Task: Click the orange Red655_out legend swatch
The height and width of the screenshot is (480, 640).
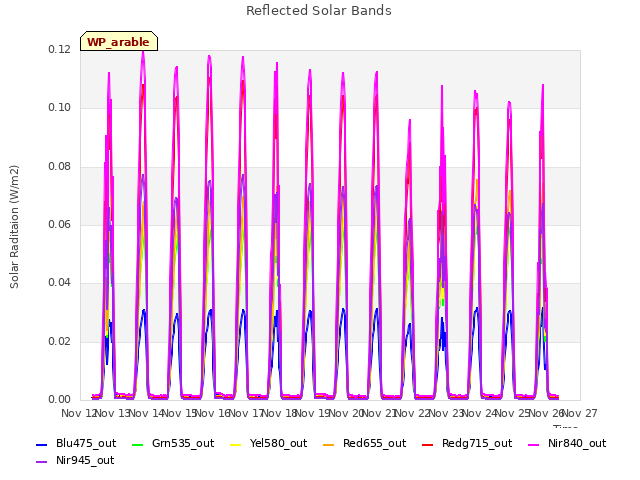Action: [x=329, y=444]
